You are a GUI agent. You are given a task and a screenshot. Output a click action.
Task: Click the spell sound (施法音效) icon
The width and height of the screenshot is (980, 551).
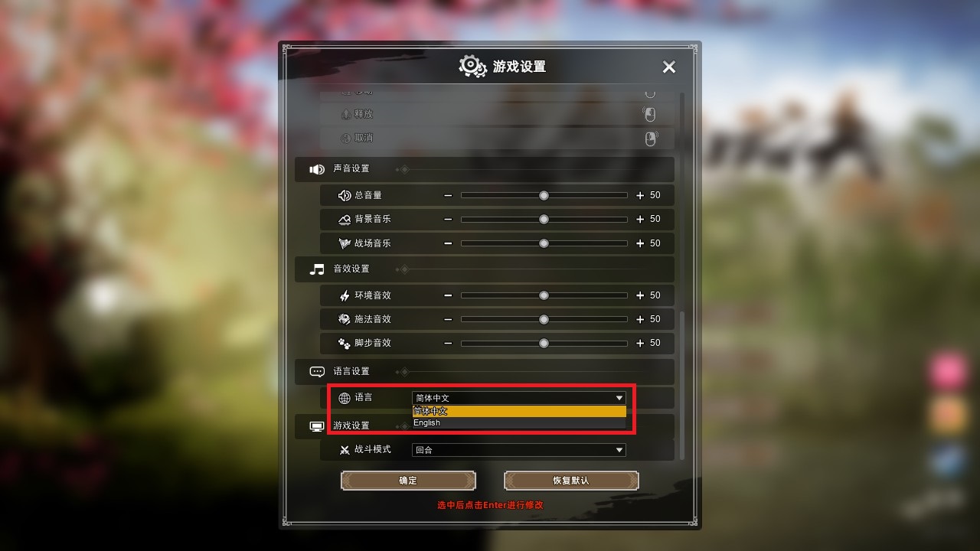pyautogui.click(x=345, y=319)
